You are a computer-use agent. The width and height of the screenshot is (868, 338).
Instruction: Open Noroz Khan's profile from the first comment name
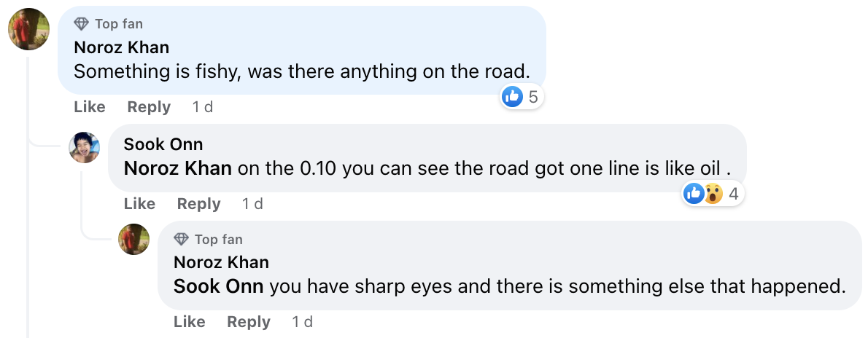coord(121,48)
